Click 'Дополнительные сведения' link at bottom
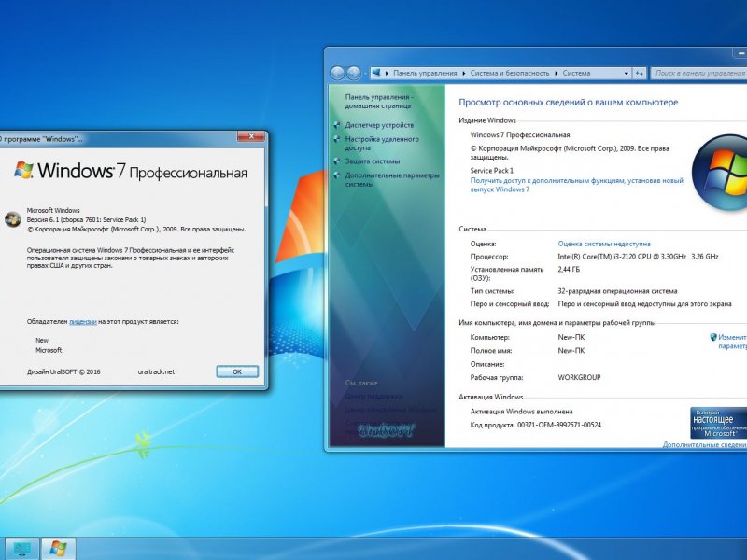 pos(705,444)
